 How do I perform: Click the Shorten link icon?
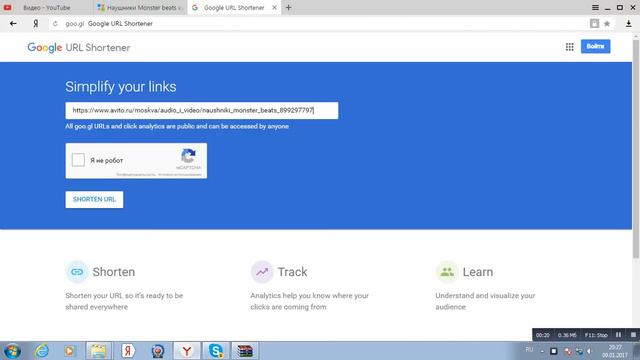pos(77,272)
